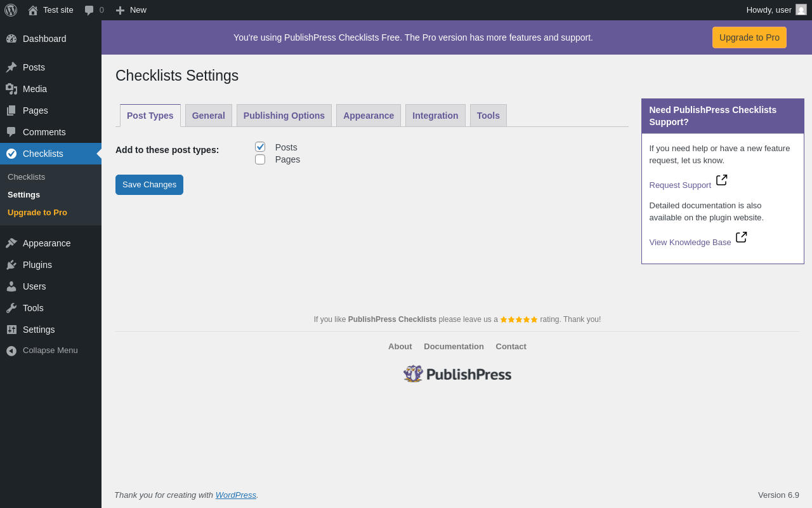This screenshot has height=508, width=812.
Task: Click the About footer link
Action: (400, 347)
